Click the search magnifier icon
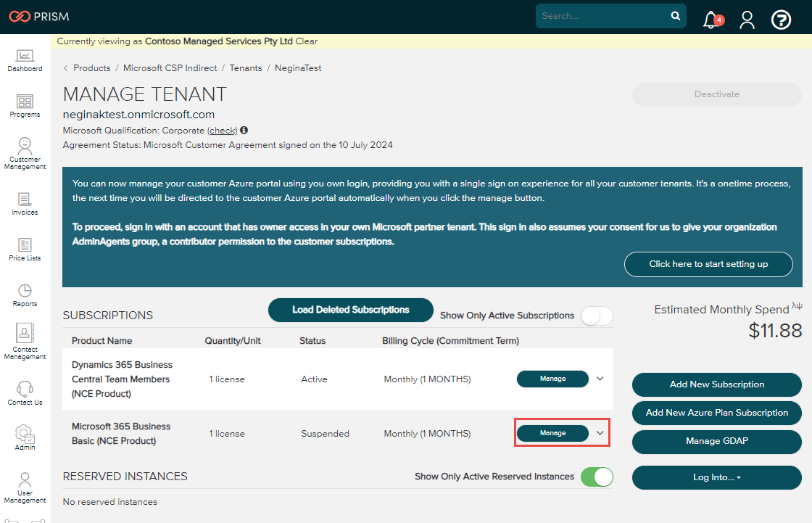812x523 pixels. [x=675, y=16]
